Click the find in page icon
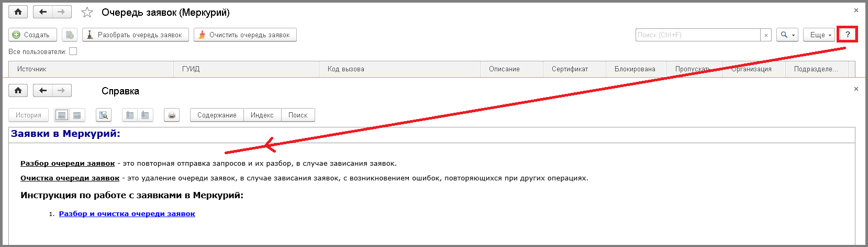 click(104, 115)
